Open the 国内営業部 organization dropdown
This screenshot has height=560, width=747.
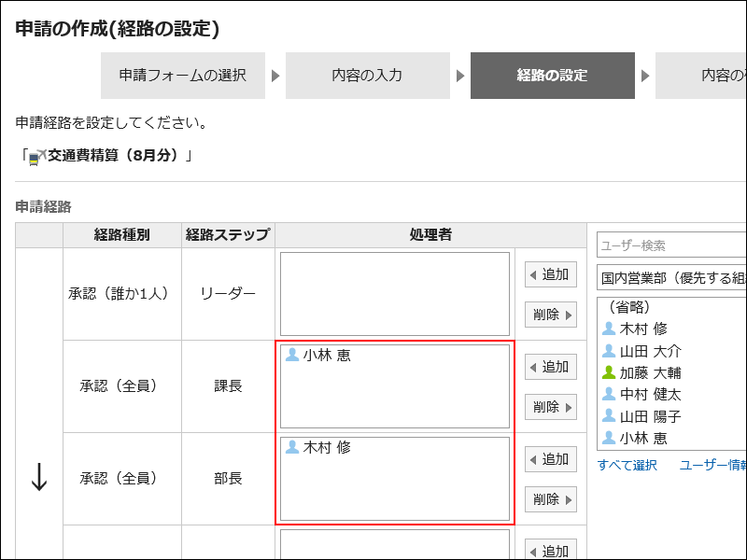point(671,277)
